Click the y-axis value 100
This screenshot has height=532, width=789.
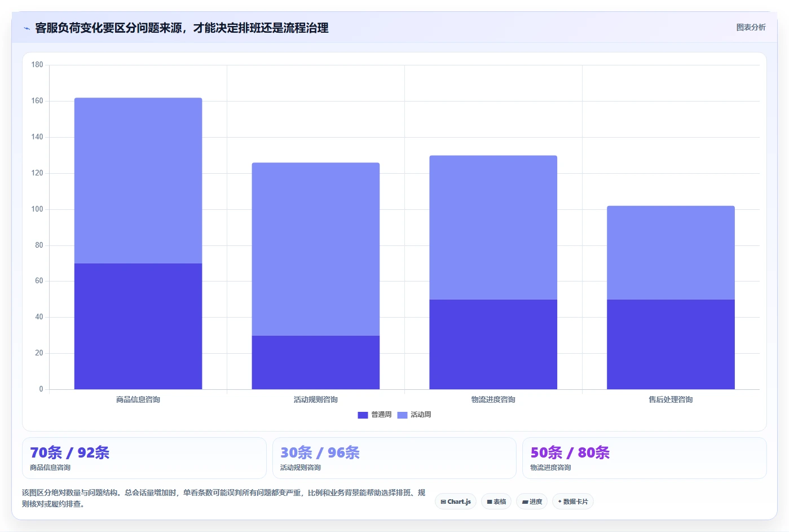[x=37, y=209]
